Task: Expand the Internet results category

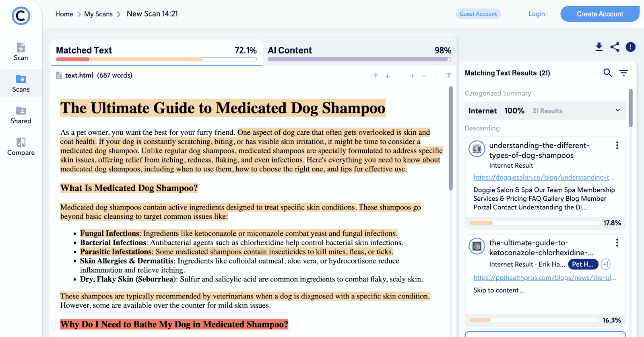Action: coord(617,111)
